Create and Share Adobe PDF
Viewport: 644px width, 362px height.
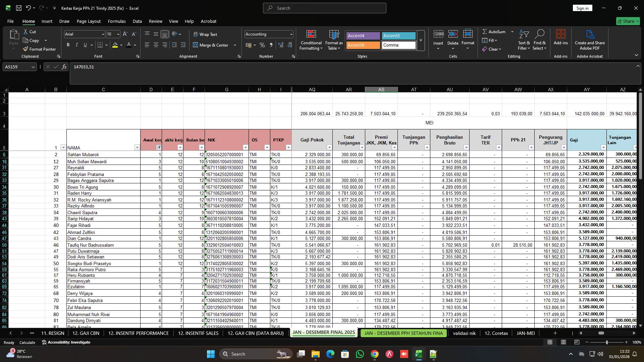pyautogui.click(x=590, y=40)
